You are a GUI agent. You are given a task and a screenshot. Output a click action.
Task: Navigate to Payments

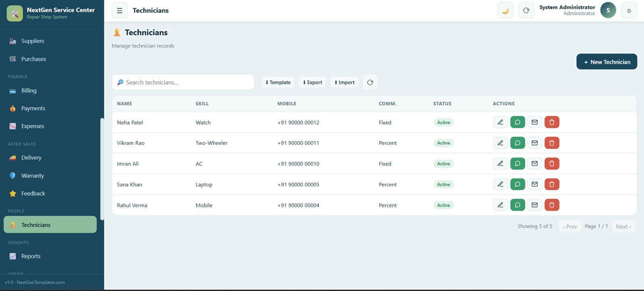[x=50, y=109]
